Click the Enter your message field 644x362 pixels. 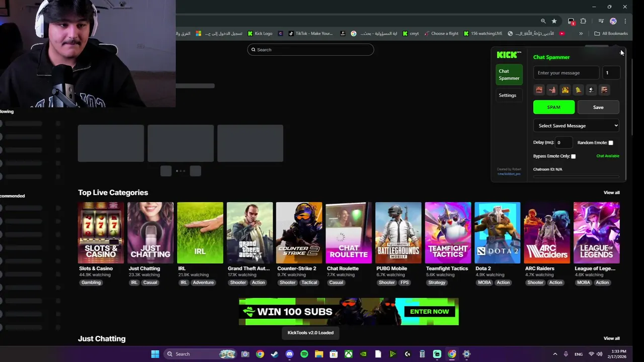pos(567,73)
